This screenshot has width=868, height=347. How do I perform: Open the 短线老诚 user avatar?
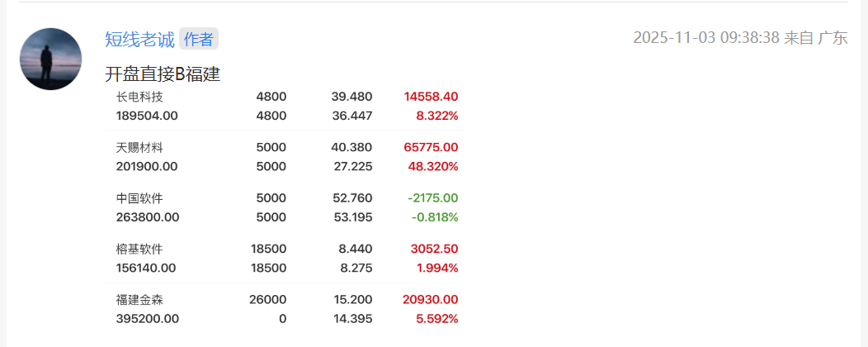pos(50,59)
